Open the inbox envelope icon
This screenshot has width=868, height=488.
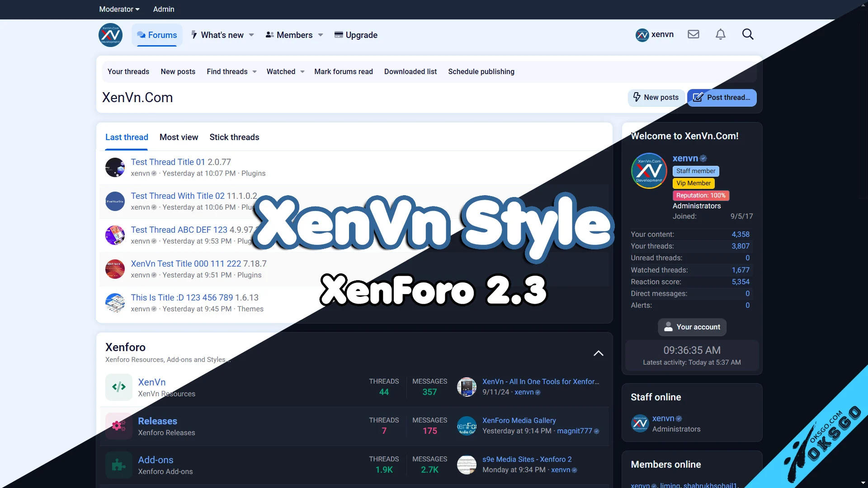tap(693, 34)
